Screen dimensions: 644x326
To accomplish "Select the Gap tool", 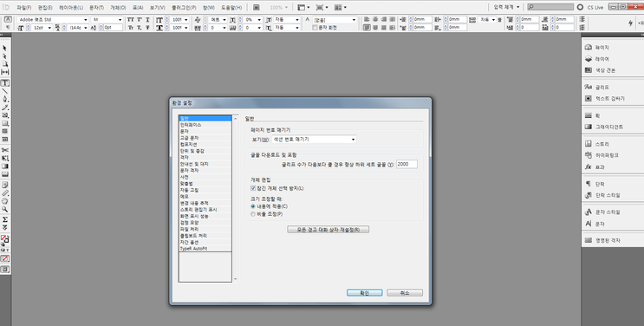I will pyautogui.click(x=5, y=72).
